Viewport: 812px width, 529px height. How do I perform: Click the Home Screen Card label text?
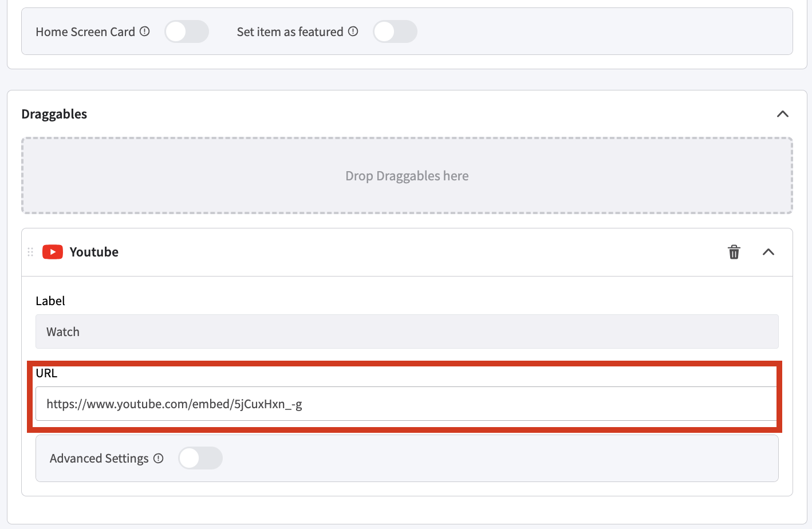(x=85, y=31)
